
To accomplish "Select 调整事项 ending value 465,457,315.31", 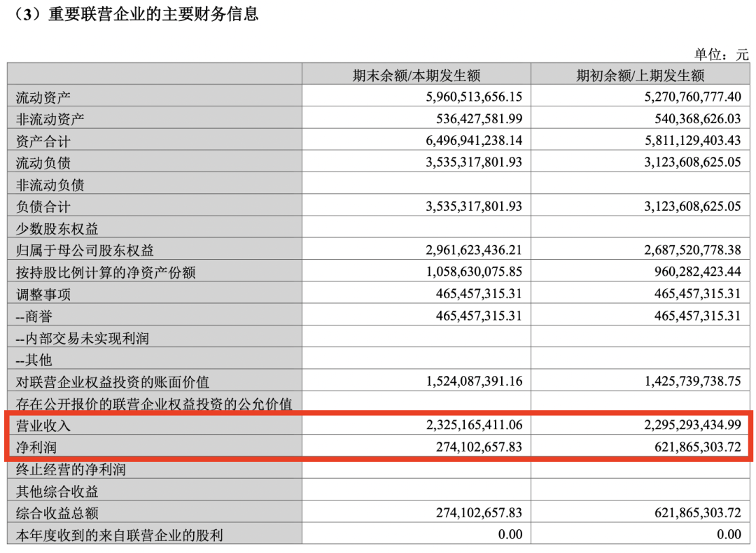I will coord(479,293).
